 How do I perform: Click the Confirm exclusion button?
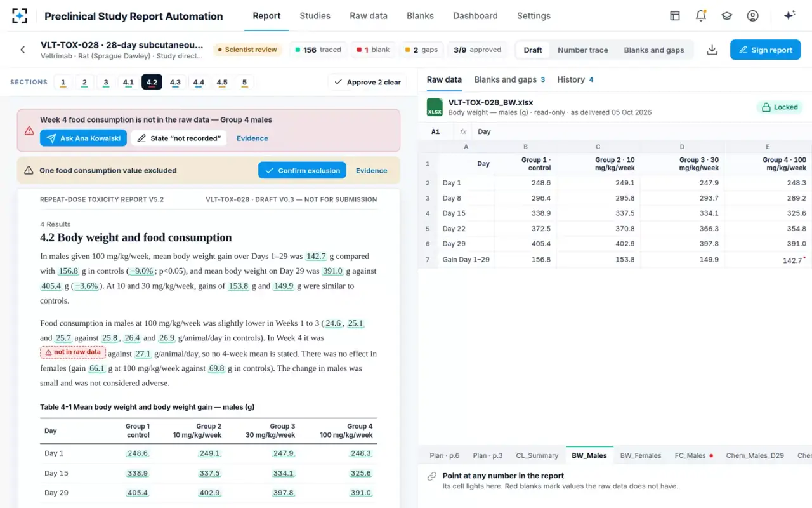(x=303, y=170)
